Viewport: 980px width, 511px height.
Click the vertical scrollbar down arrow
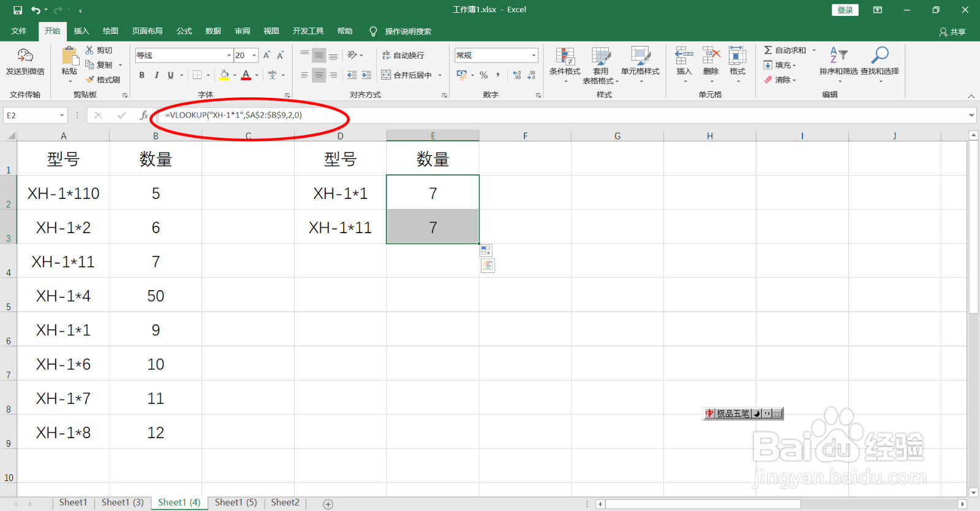pos(974,492)
